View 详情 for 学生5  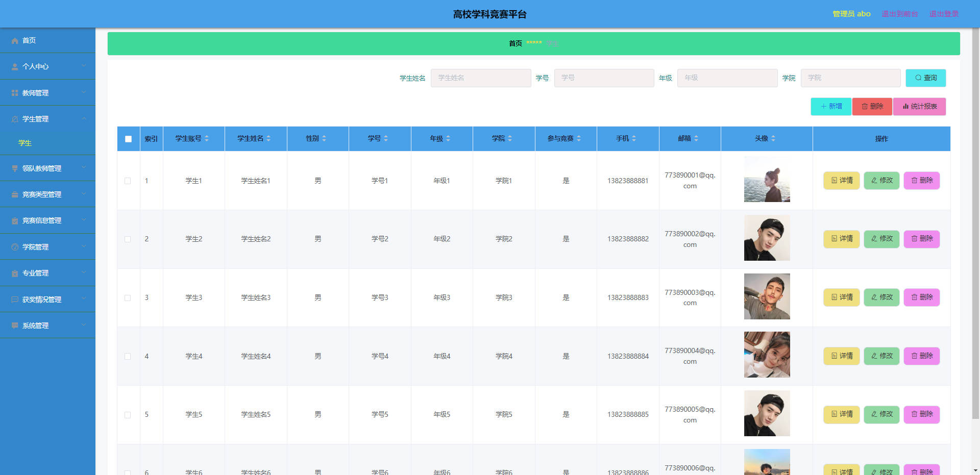842,414
